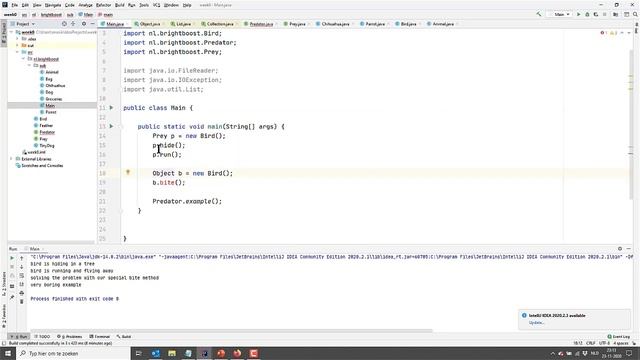
Task: Toggle scroll to end in Run console
Action: [22, 284]
